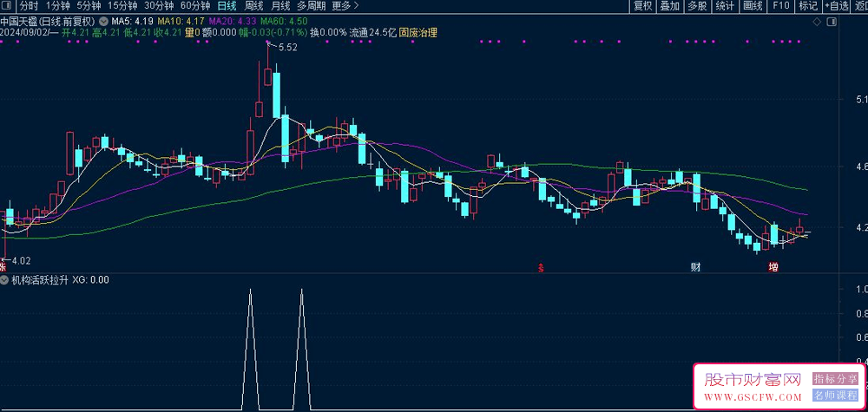Viewport: 868px width, 412px height.
Task: Click the red $ marker below the chart
Action: 541,268
